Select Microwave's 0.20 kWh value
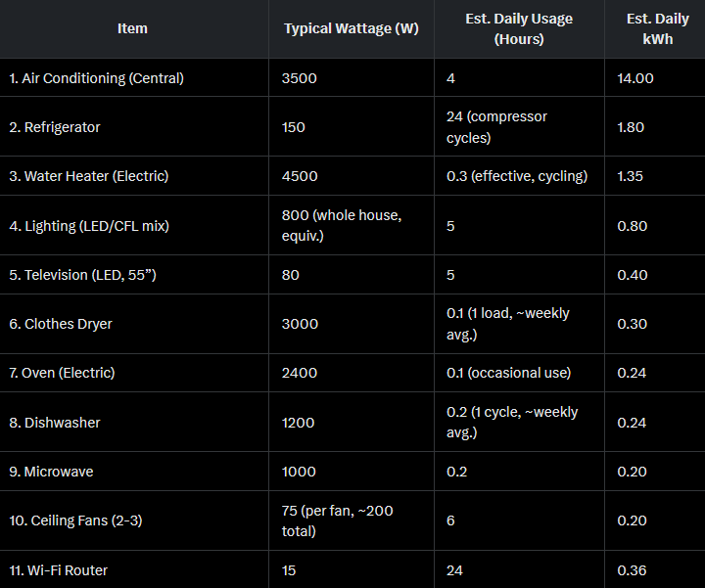The width and height of the screenshot is (705, 588). (633, 472)
